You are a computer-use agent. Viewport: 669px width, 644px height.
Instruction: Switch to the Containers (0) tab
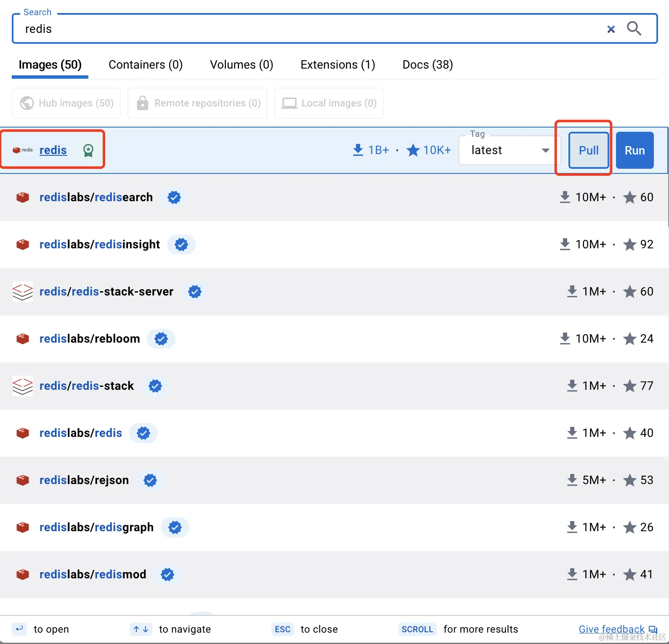tap(146, 65)
